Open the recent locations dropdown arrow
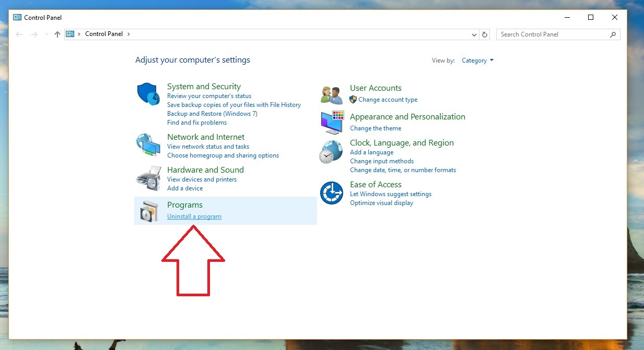Viewport: 644px width, 350px height. (46, 35)
